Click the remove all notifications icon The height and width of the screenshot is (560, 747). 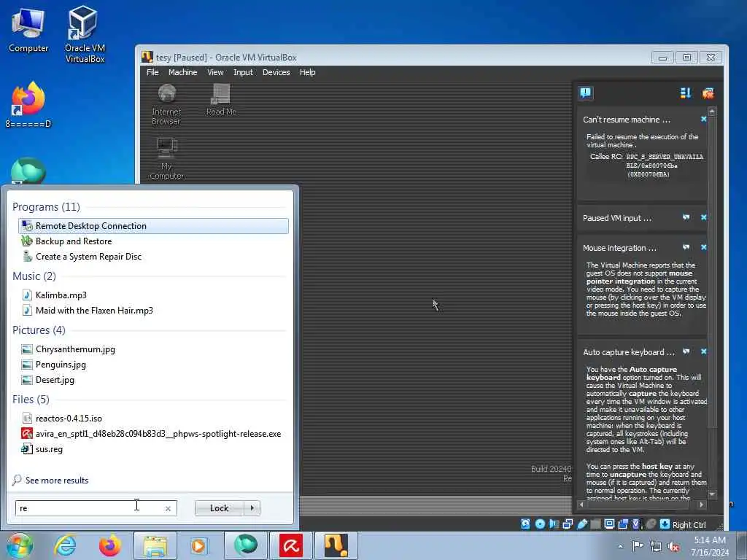[x=708, y=93]
